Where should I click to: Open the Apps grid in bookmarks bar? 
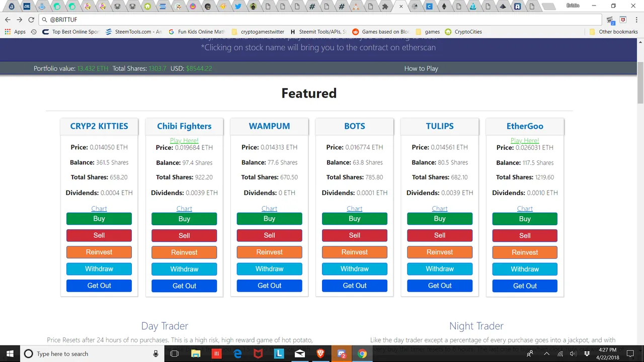(x=15, y=32)
